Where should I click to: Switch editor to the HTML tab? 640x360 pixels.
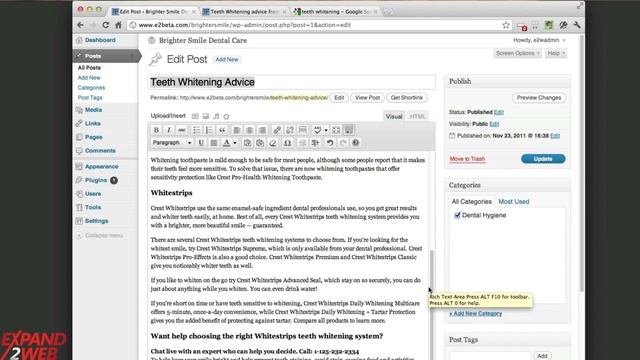pos(417,116)
